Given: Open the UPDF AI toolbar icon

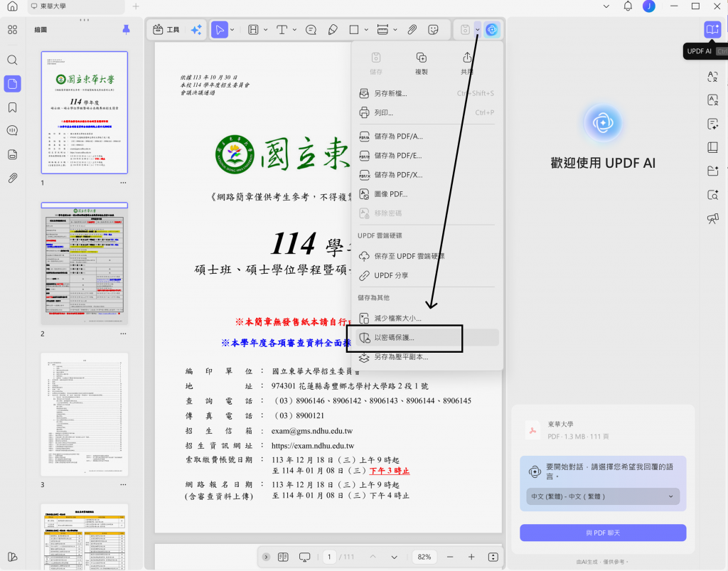Looking at the screenshot, I should tap(492, 30).
